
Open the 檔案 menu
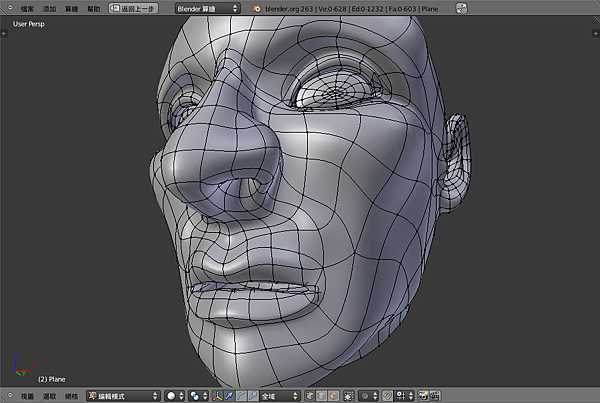27,7
